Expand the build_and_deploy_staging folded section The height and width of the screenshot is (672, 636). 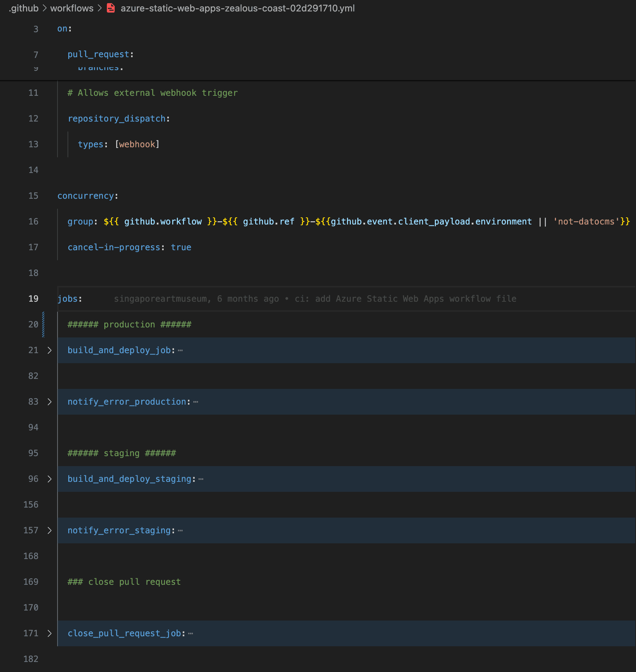[49, 479]
